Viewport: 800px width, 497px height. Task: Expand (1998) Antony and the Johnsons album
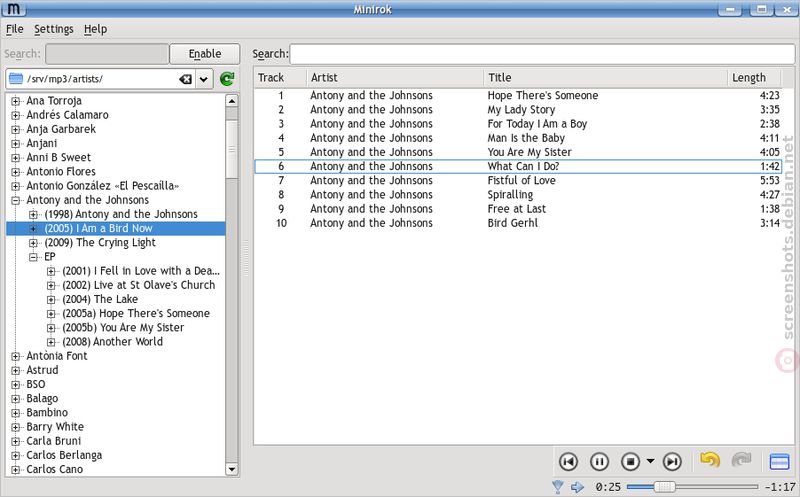point(33,215)
